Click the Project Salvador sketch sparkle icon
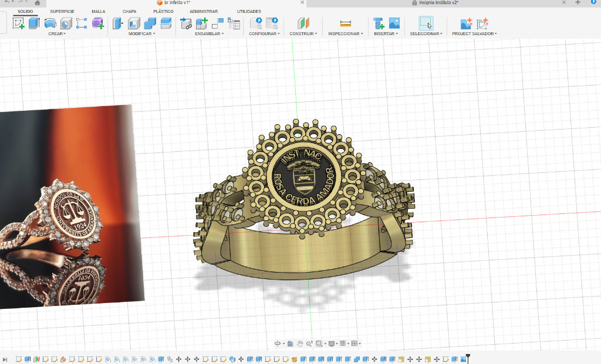 tap(482, 23)
